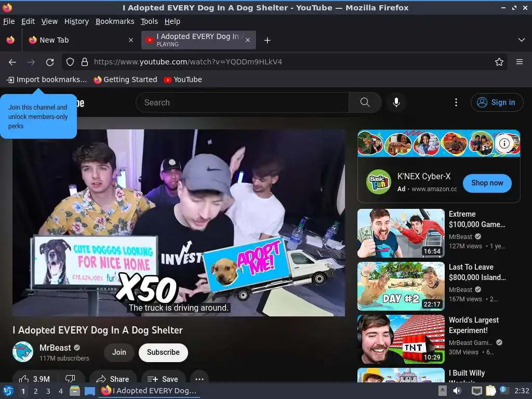This screenshot has height=399, width=532.
Task: Close the New Tab tab
Action: pos(130,40)
